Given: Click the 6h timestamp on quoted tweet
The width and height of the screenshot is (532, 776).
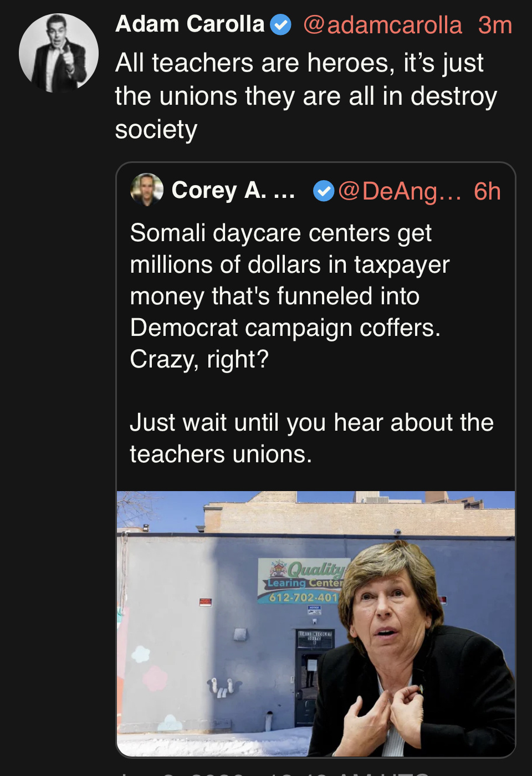Looking at the screenshot, I should 487,191.
